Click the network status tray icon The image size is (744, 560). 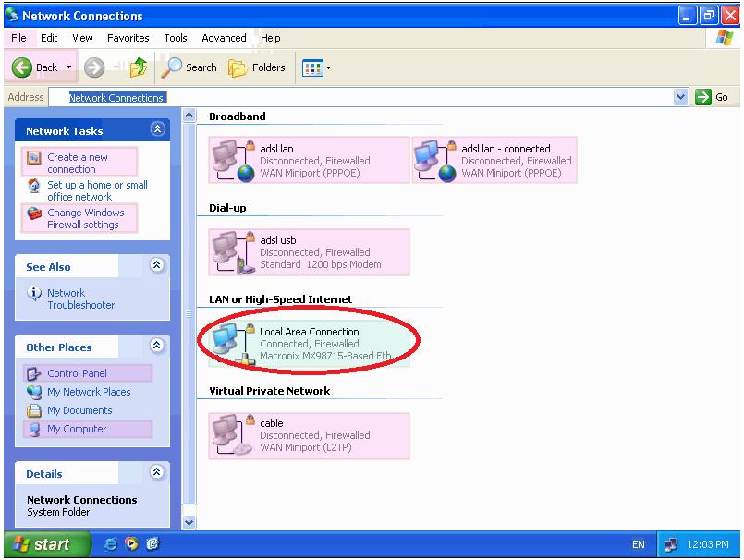click(671, 545)
